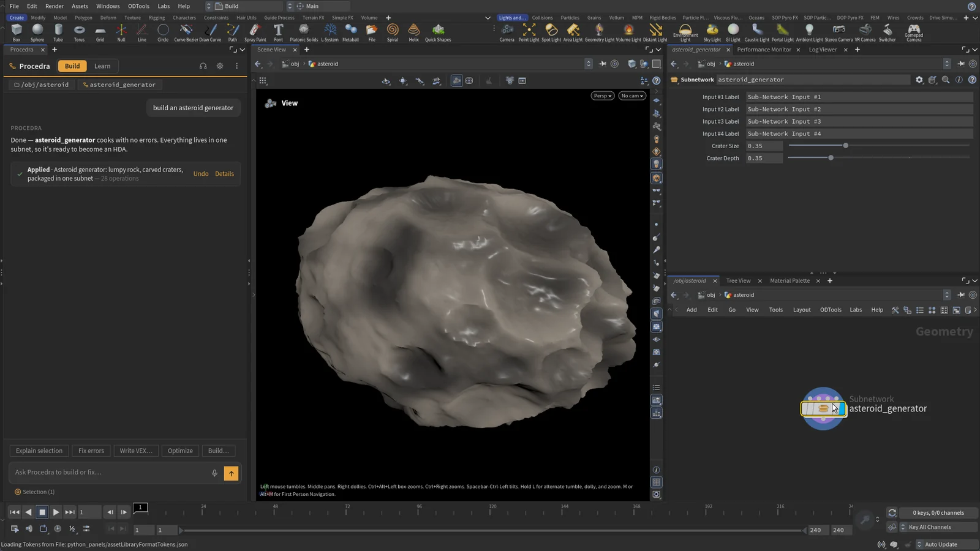Select the Metaball shelf tool

[350, 32]
